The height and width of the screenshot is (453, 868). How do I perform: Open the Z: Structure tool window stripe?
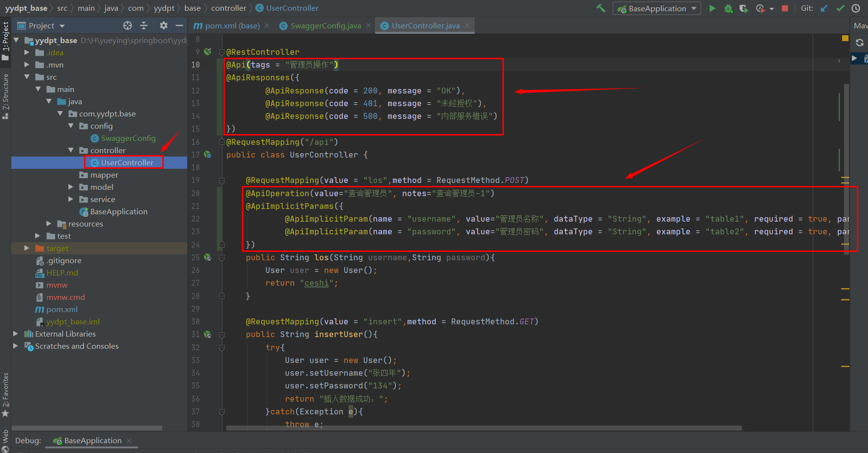(5, 96)
